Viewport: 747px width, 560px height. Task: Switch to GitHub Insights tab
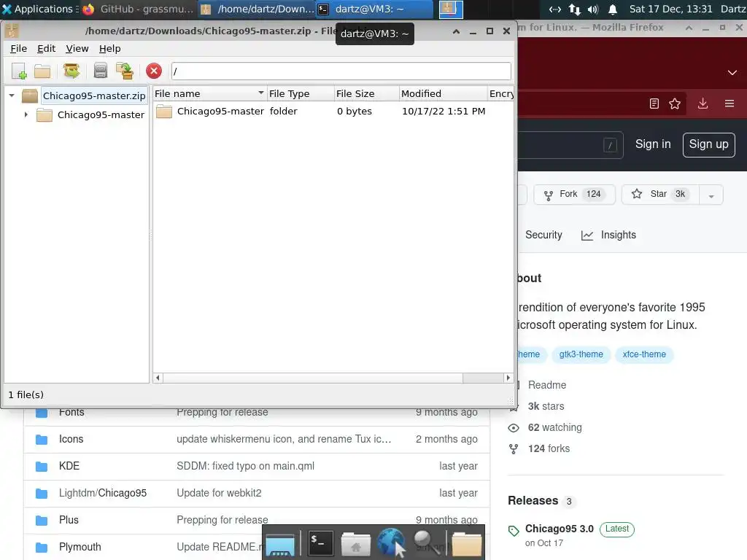[608, 235]
